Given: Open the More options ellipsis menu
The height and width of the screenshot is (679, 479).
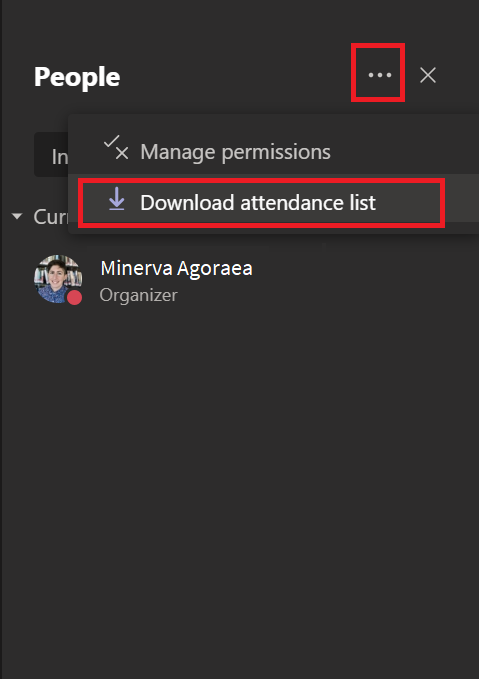Looking at the screenshot, I should pos(379,75).
